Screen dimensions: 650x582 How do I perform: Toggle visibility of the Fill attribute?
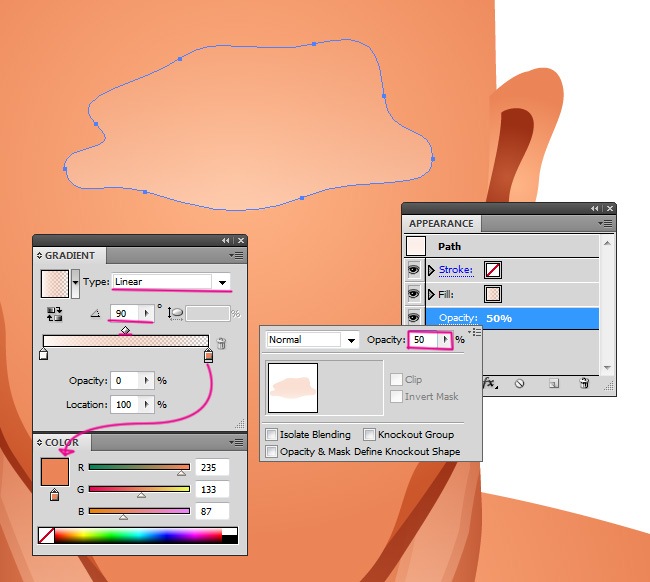pos(414,295)
